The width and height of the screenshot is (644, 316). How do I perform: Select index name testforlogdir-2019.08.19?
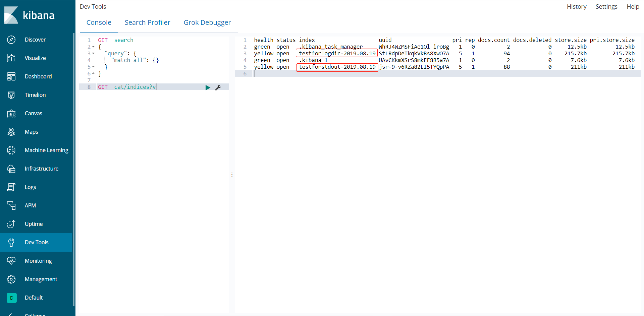click(337, 54)
